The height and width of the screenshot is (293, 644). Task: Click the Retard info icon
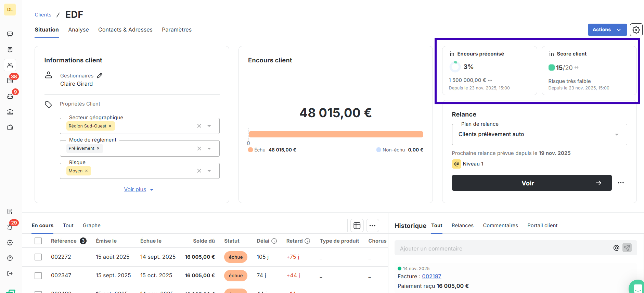point(307,241)
